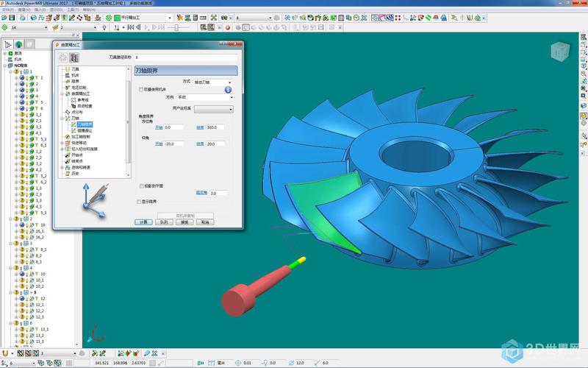Select 碰撞避让 in the dialog tree
588x368 pixels.
tap(87, 130)
